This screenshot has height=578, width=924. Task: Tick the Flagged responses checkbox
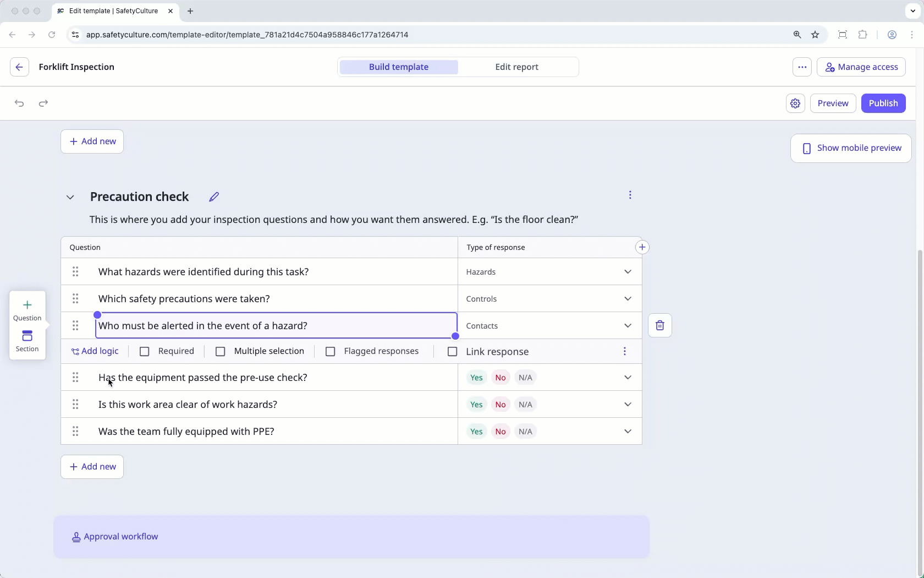[x=331, y=352]
